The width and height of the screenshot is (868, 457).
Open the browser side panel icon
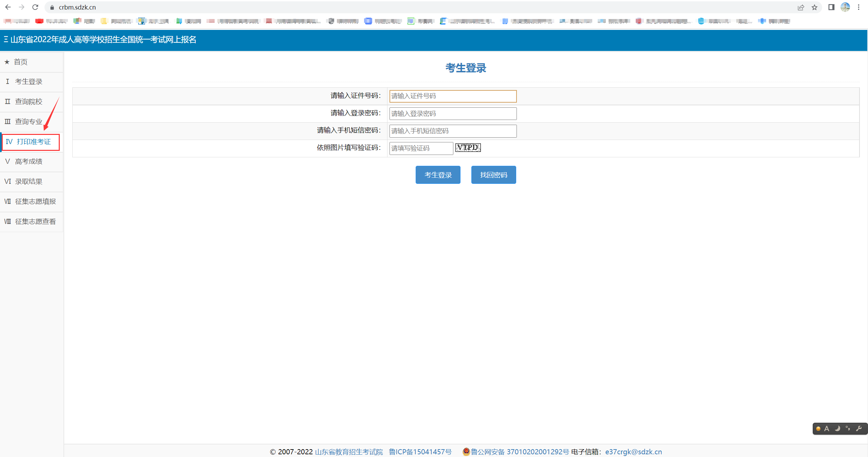click(831, 7)
